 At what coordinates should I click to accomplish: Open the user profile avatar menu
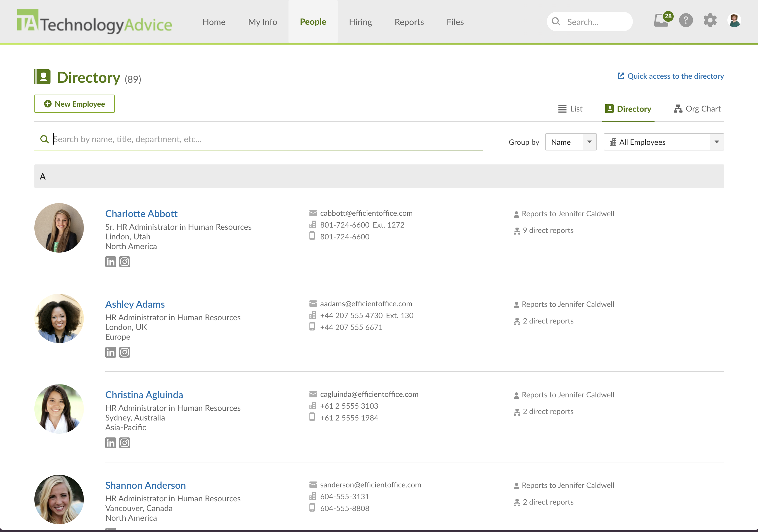pos(734,20)
